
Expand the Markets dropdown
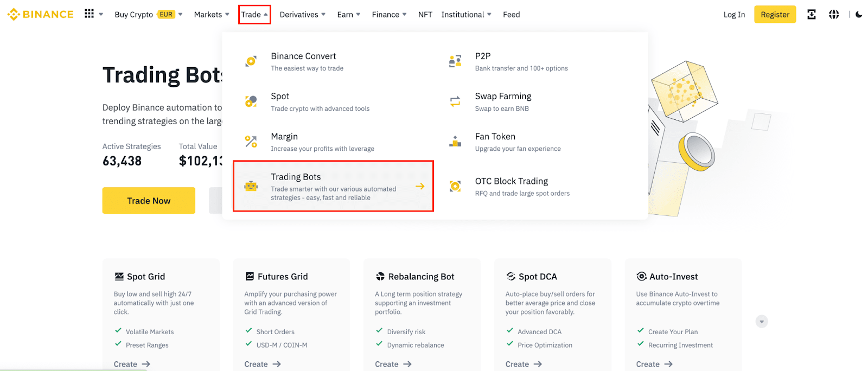227,15
